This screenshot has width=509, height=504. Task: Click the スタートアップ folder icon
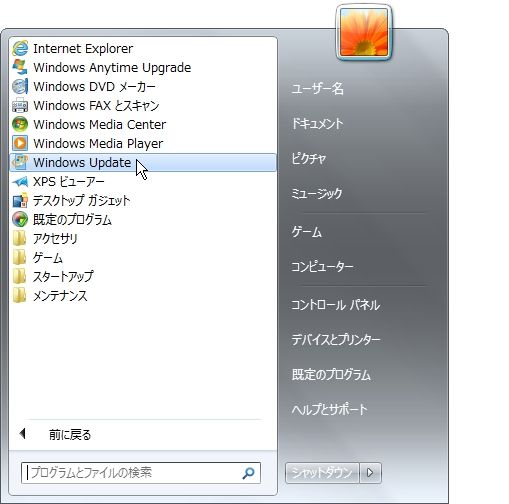click(x=20, y=277)
